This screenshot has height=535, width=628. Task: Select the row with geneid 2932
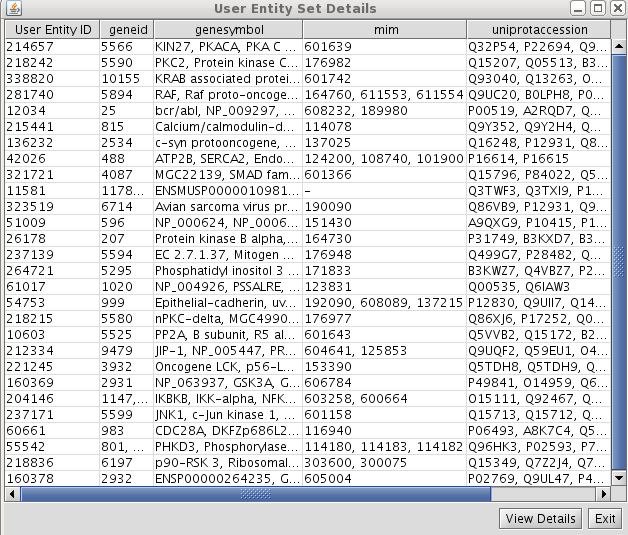(124, 478)
